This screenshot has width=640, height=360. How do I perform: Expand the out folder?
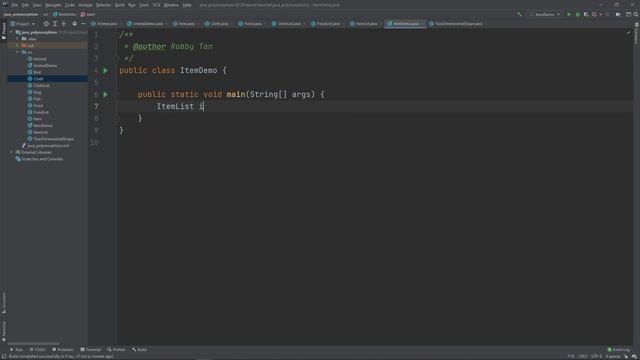tap(18, 45)
